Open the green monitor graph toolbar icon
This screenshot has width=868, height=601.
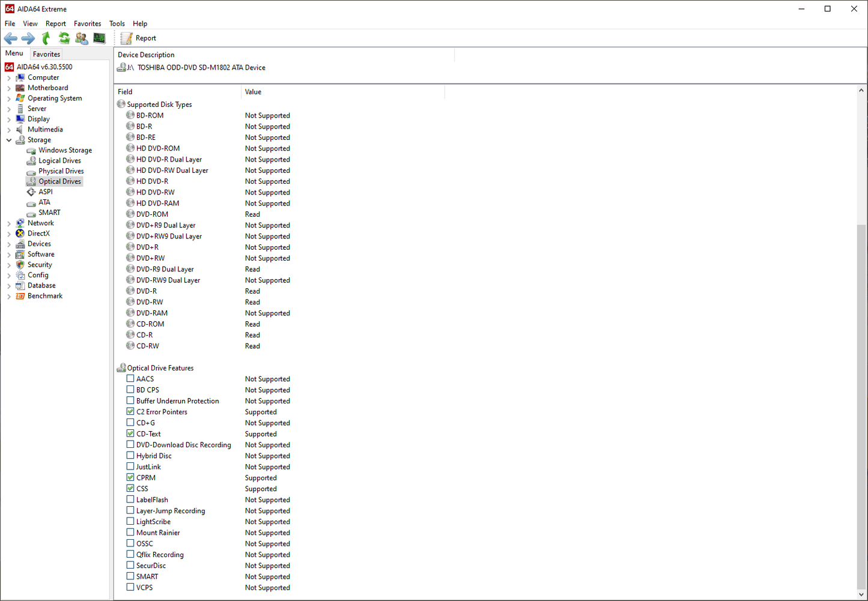point(99,38)
